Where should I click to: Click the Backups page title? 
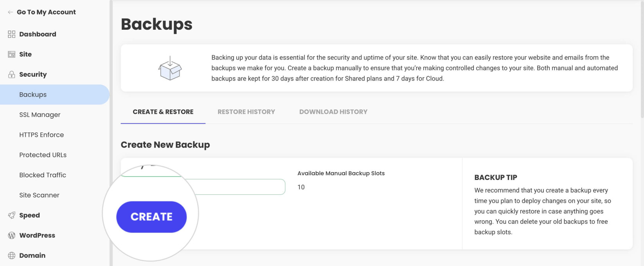pyautogui.click(x=157, y=24)
